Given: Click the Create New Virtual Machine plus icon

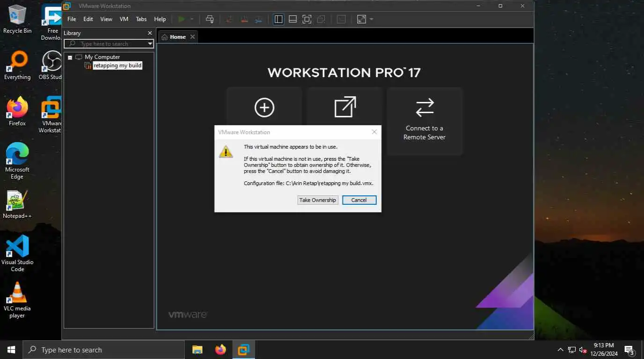Looking at the screenshot, I should click(x=264, y=108).
